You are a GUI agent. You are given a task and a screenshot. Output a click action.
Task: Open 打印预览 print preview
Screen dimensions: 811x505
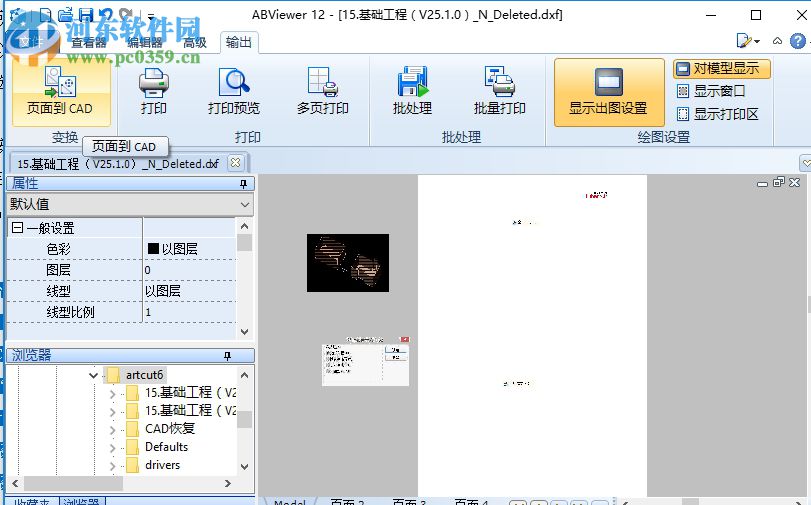[234, 92]
